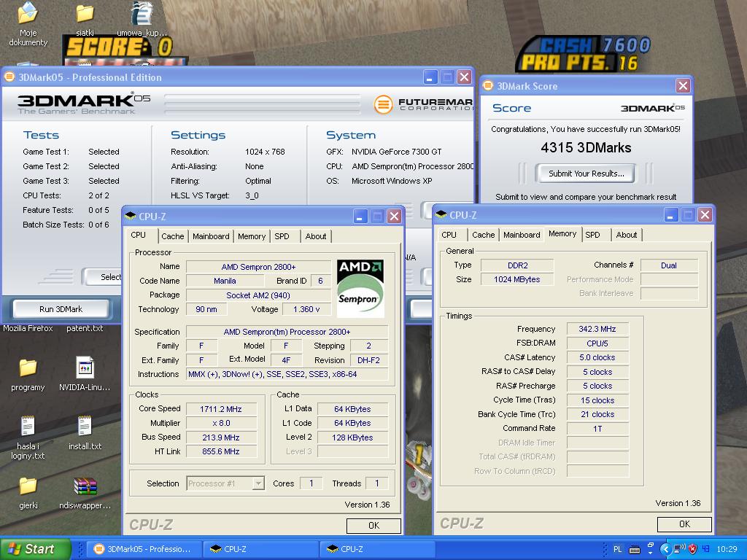Viewport: 747px width, 560px height.
Task: Click the AMD Sempron logo in CPU-Z
Action: point(360,289)
